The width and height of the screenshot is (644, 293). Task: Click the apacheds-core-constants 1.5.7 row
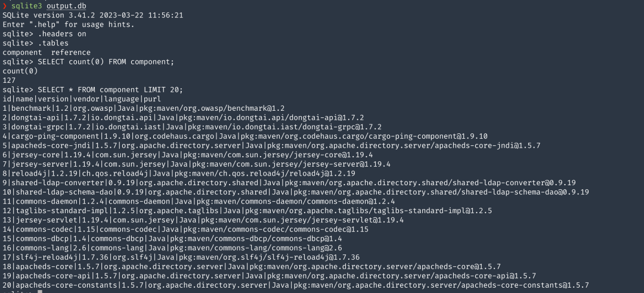[295, 285]
